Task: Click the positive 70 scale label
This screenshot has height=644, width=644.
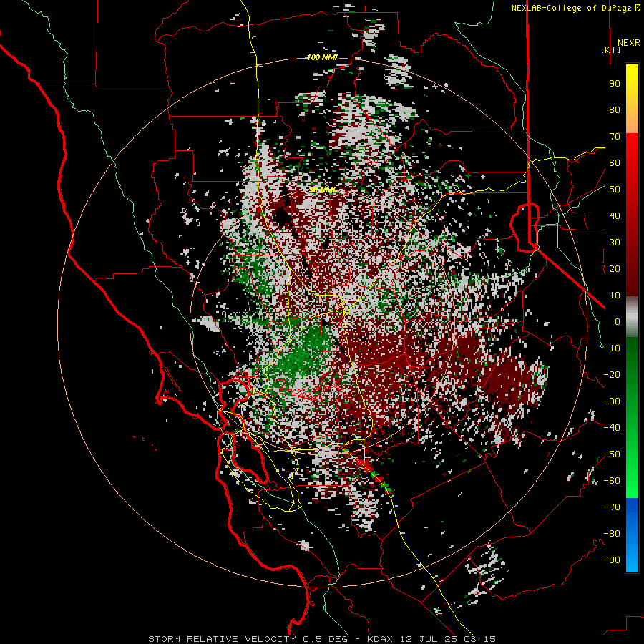Action: point(615,137)
